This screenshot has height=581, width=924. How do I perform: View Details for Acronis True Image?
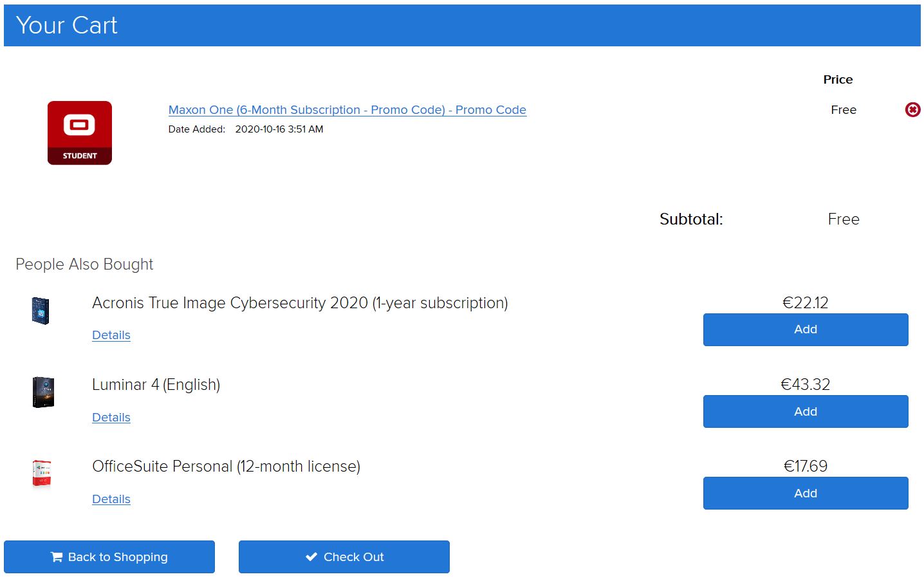pos(111,335)
